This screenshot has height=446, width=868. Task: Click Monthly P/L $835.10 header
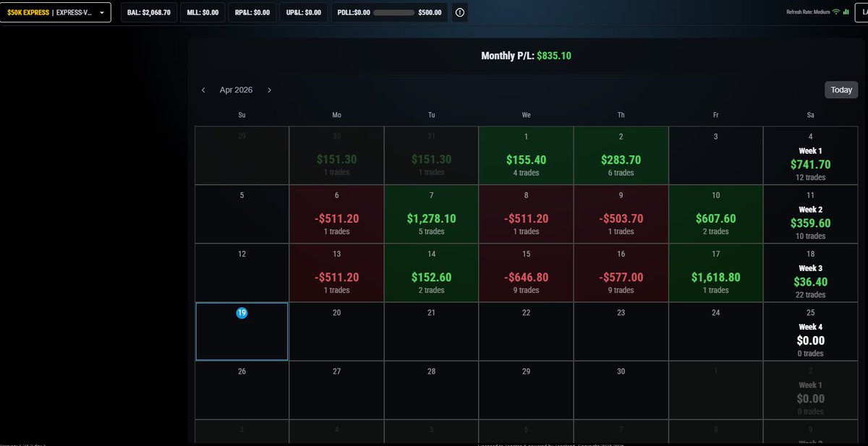527,56
